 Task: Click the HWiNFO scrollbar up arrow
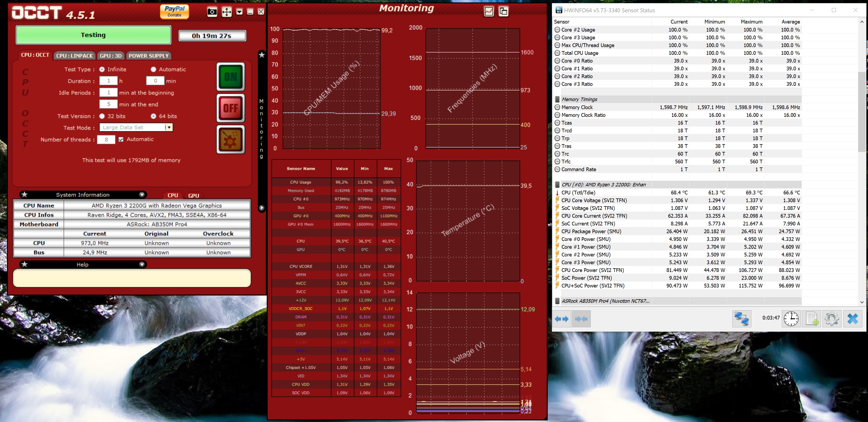(x=862, y=22)
